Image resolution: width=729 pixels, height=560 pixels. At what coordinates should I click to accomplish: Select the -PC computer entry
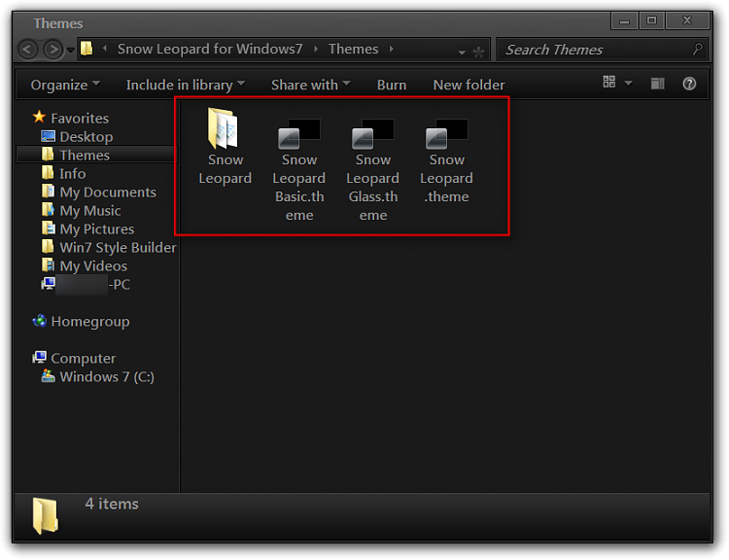[86, 284]
